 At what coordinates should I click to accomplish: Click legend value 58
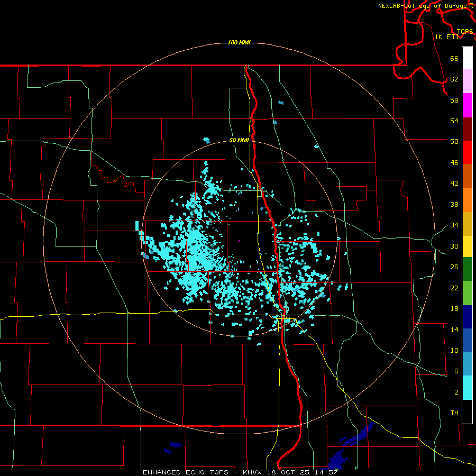coord(454,100)
